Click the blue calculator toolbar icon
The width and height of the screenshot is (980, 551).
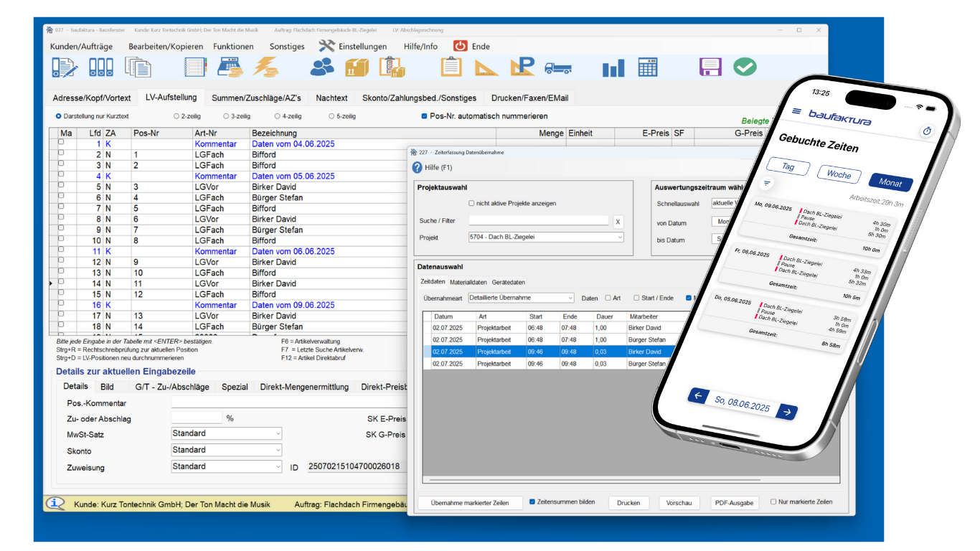[647, 67]
